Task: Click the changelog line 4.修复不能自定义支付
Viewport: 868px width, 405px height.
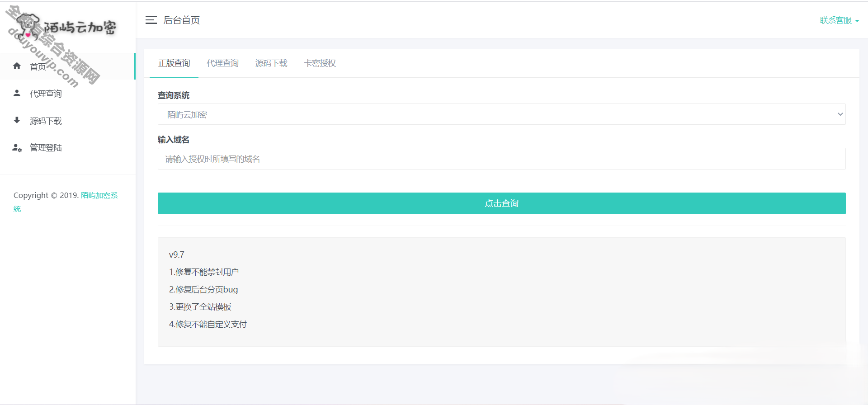Action: 208,324
